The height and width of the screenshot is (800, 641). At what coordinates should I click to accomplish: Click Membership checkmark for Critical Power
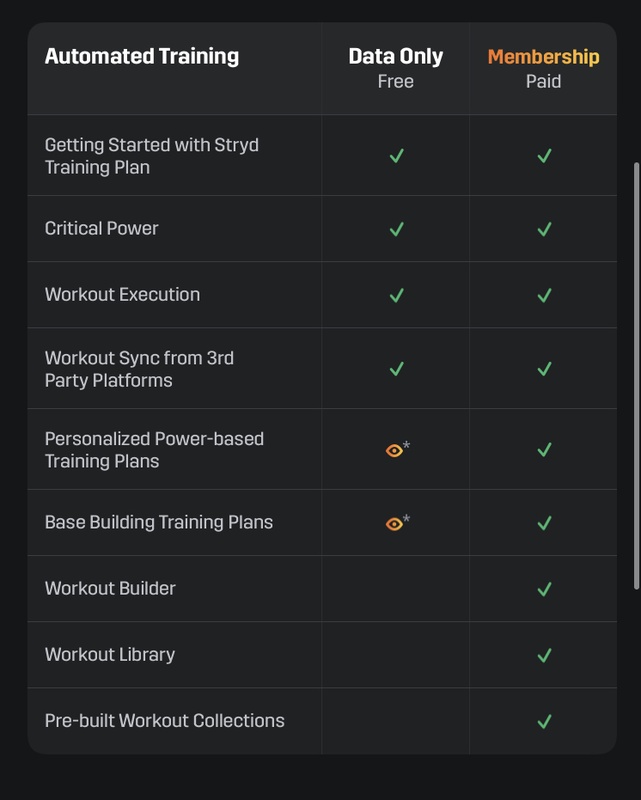pos(544,229)
